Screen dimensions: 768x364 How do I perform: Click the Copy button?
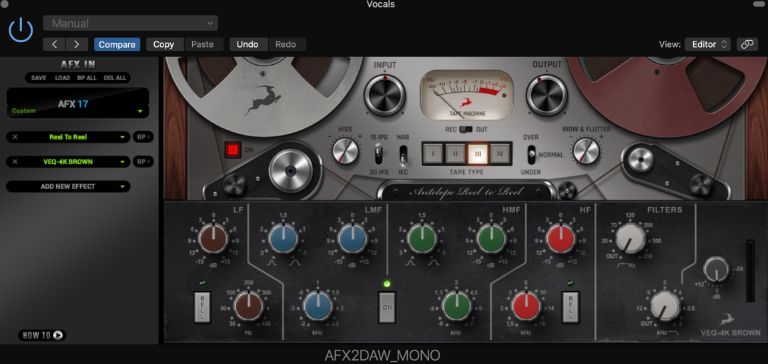164,44
